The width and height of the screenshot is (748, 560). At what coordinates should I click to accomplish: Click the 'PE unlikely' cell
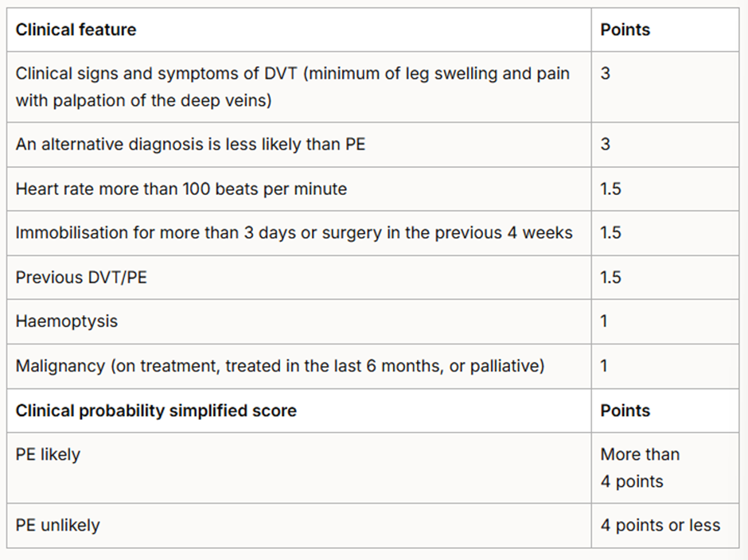57,526
